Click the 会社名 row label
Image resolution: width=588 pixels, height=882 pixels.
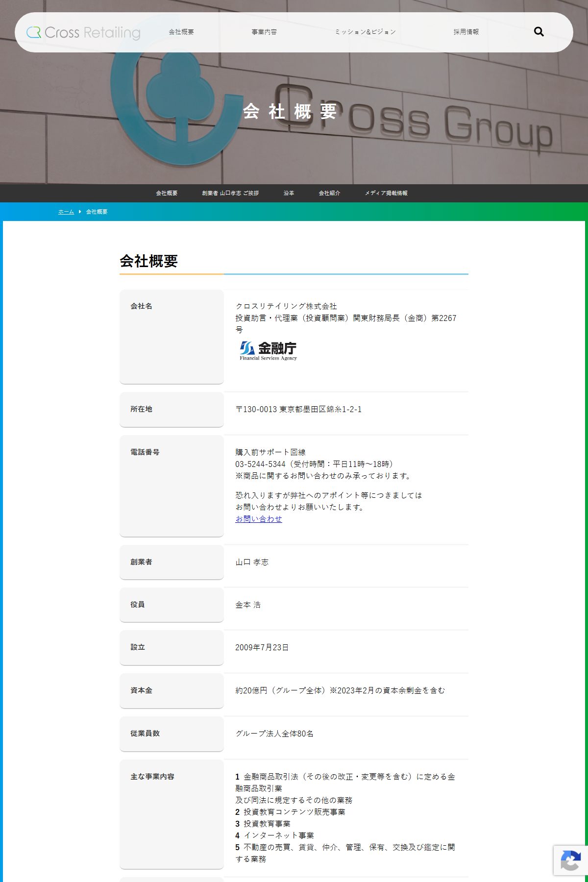coord(141,306)
